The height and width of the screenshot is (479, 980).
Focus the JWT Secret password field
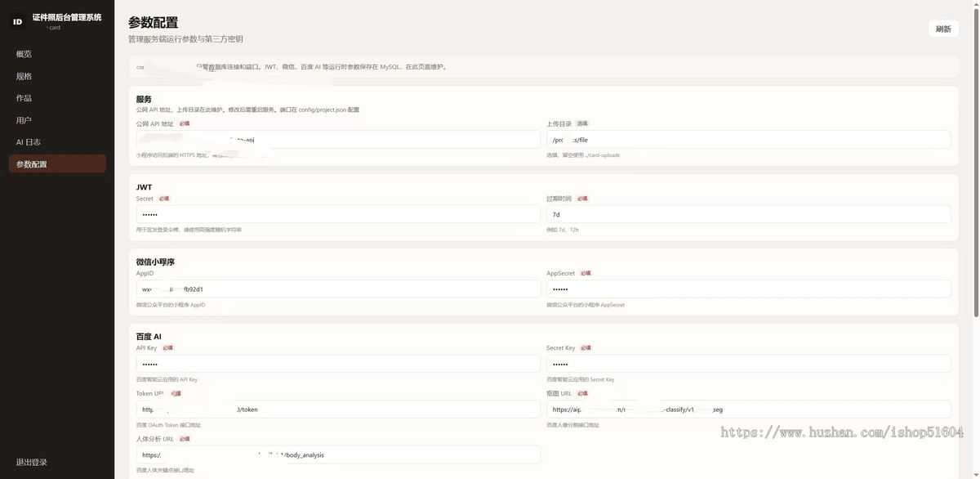pos(338,214)
